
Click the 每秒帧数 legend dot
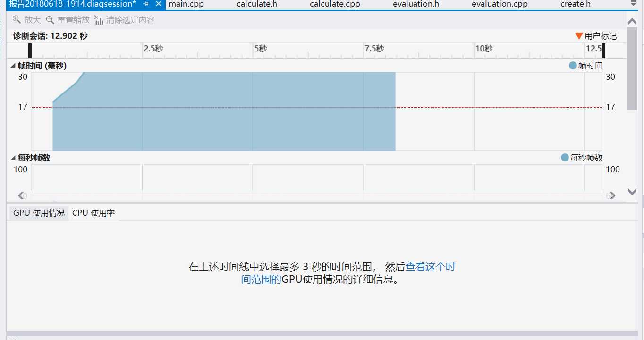click(x=565, y=158)
